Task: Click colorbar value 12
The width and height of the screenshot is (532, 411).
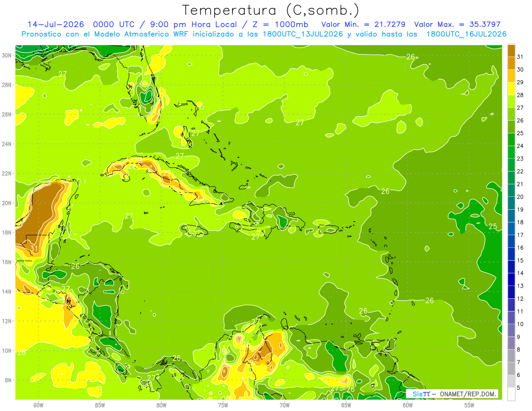Action: tap(520, 298)
